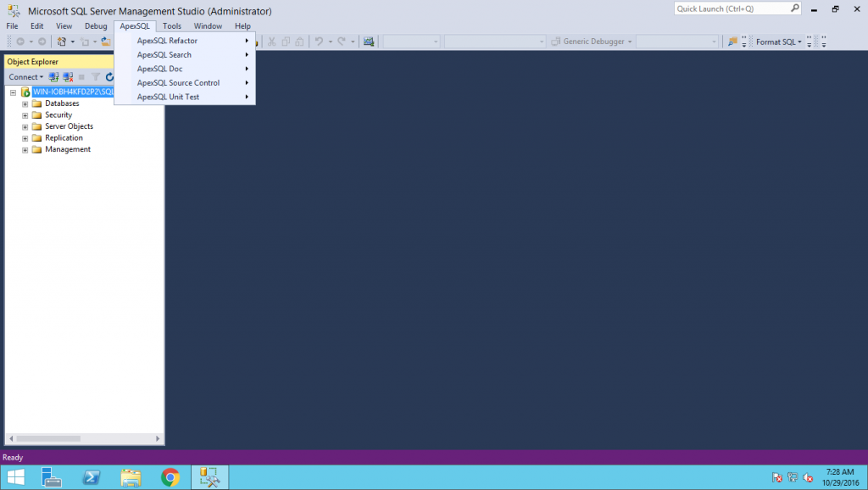Viewport: 868px width, 490px height.
Task: Open PowerShell from the taskbar
Action: click(91, 476)
